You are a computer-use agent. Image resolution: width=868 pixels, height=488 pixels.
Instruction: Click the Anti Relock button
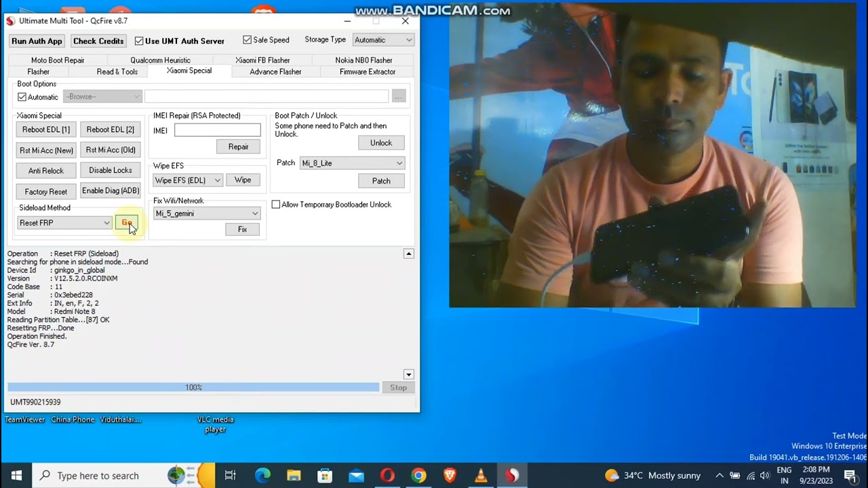click(x=46, y=171)
